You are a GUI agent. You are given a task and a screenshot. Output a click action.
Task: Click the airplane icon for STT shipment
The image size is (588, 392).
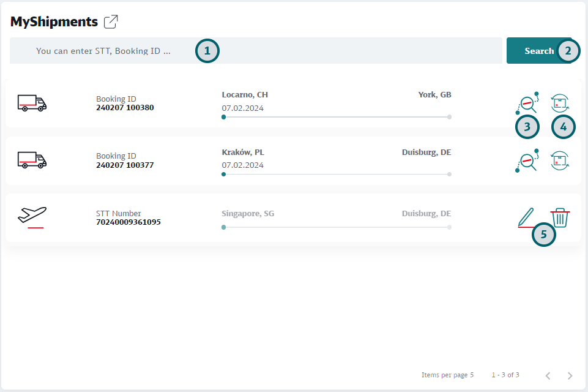[x=32, y=216]
